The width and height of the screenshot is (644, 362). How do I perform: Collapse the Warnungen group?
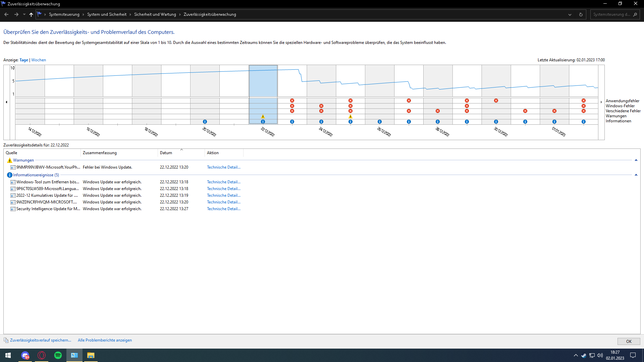pos(636,160)
